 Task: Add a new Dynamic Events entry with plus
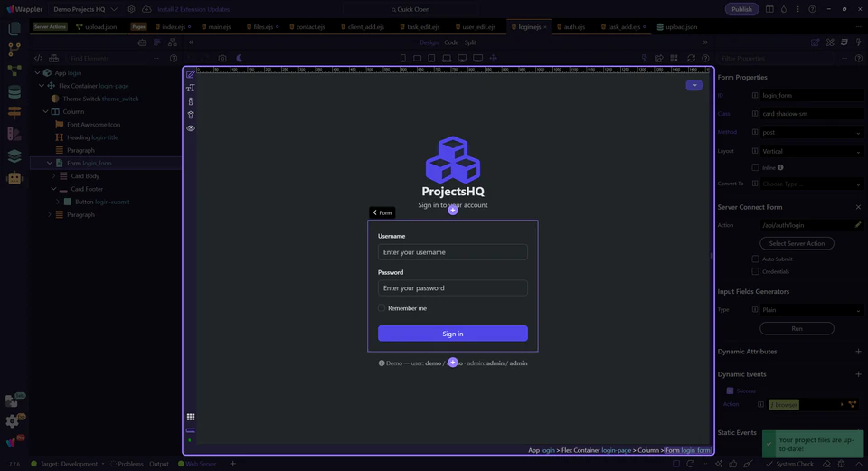[858, 374]
